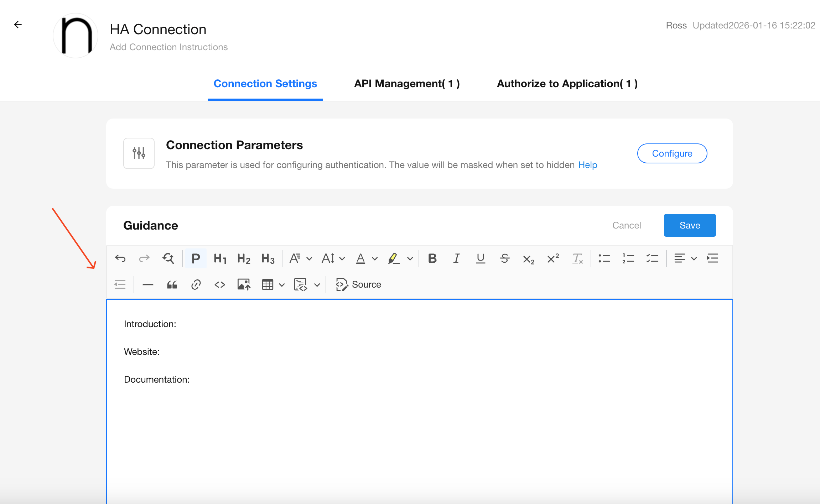Toggle the Heading 1 style
This screenshot has height=504, width=820.
[220, 258]
